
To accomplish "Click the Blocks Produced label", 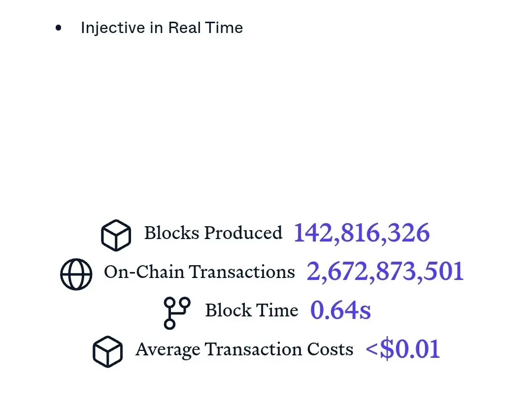I will tap(213, 233).
